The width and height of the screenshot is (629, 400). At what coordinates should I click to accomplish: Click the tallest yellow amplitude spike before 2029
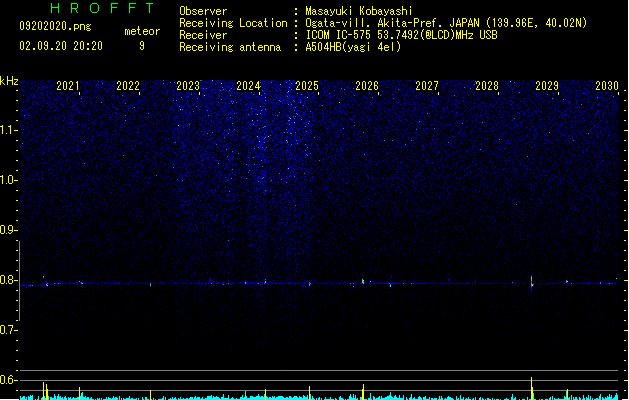pyautogui.click(x=532, y=388)
